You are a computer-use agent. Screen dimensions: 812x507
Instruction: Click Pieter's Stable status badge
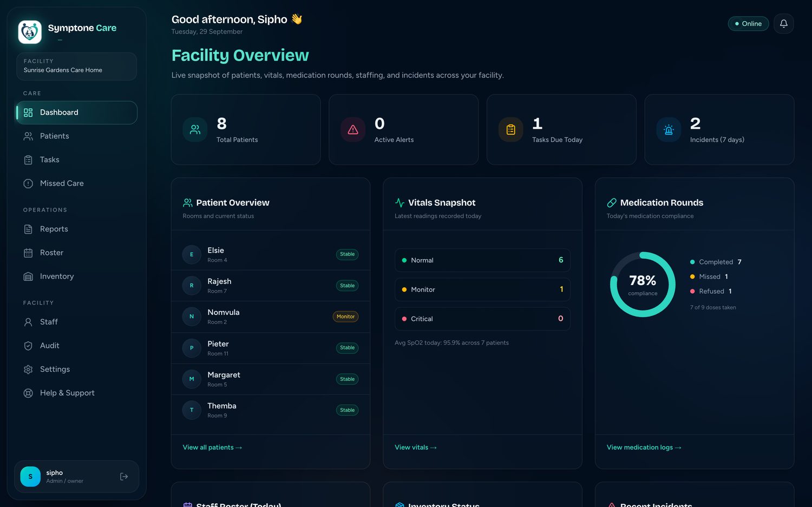pos(347,348)
